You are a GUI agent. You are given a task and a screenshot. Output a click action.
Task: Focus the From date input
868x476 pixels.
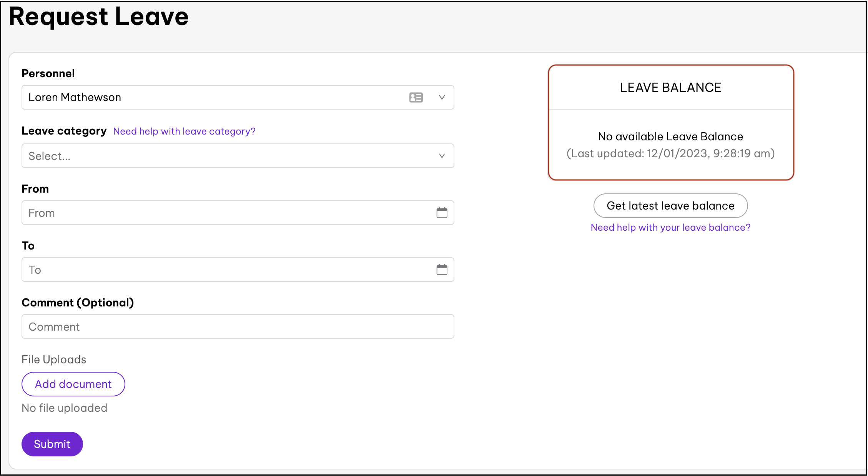(x=227, y=213)
